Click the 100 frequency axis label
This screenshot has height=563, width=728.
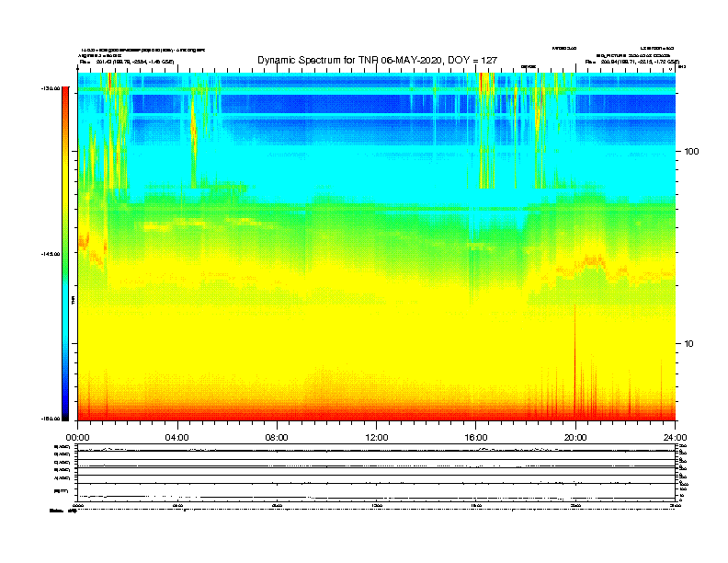coord(691,152)
